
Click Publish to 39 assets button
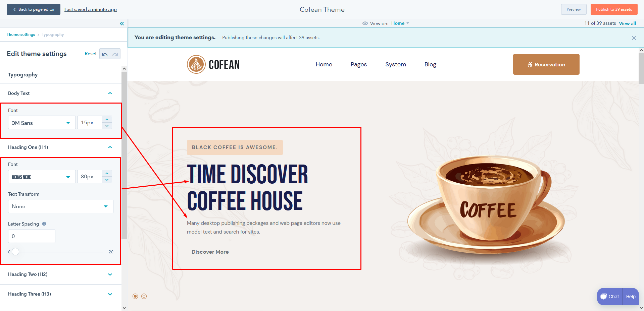coord(614,9)
